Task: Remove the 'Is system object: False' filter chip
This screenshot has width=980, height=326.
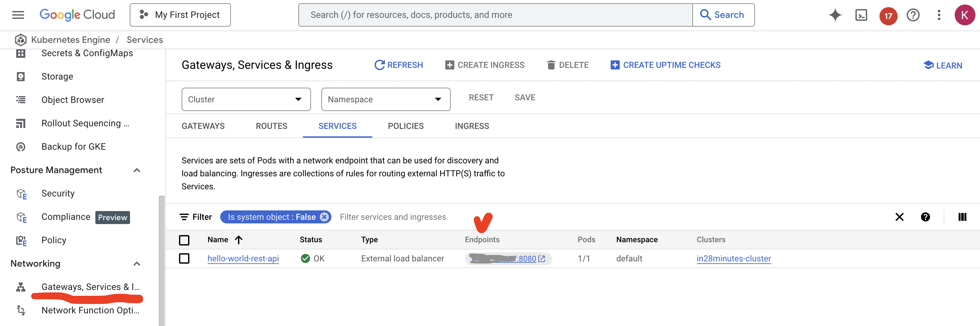Action: [324, 217]
